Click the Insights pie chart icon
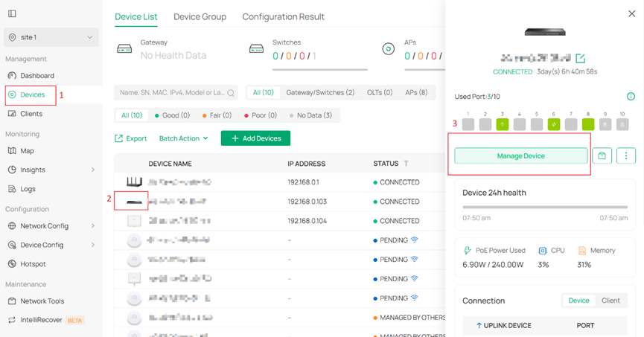This screenshot has height=337, width=644. [x=12, y=170]
